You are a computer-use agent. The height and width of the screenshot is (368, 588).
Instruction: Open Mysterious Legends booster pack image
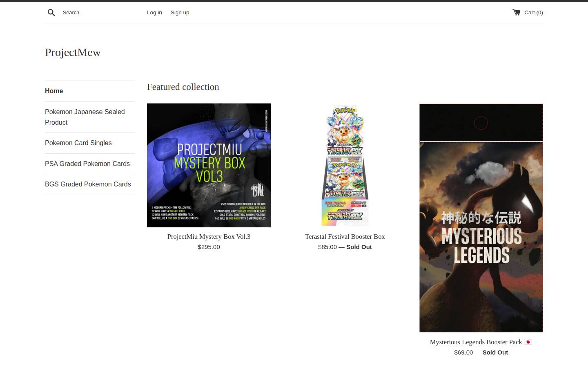pyautogui.click(x=481, y=218)
